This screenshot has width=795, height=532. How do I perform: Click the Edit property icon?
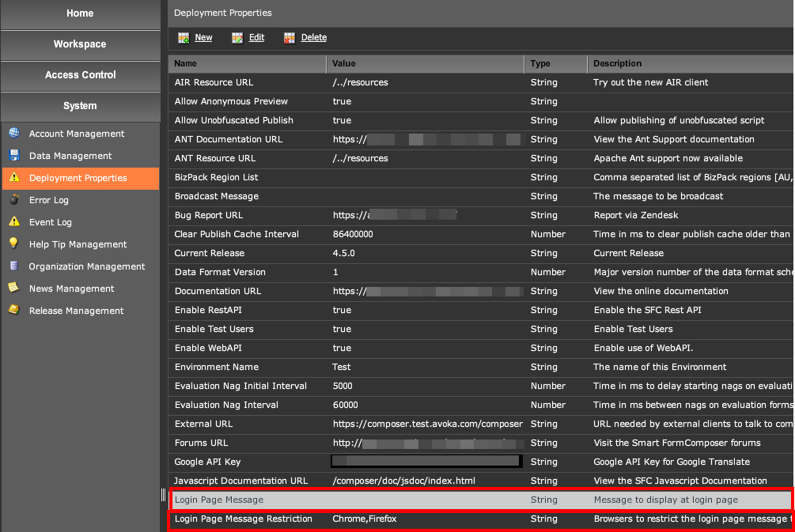tap(237, 37)
